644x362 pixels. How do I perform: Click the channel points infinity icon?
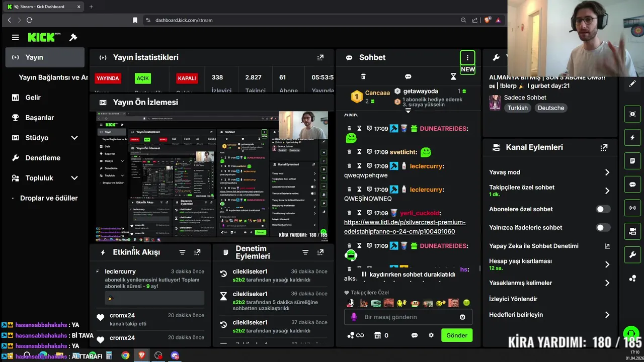click(355, 335)
